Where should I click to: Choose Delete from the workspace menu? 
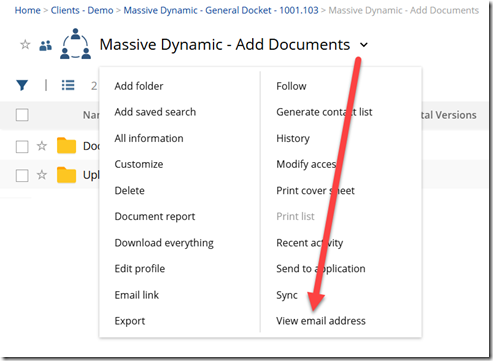click(x=129, y=191)
